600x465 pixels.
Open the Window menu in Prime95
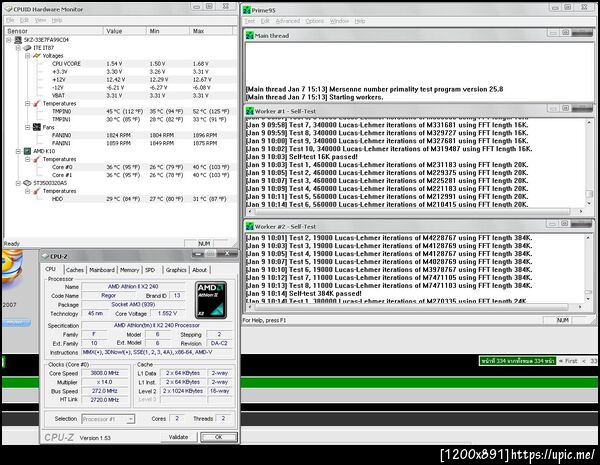pos(339,21)
